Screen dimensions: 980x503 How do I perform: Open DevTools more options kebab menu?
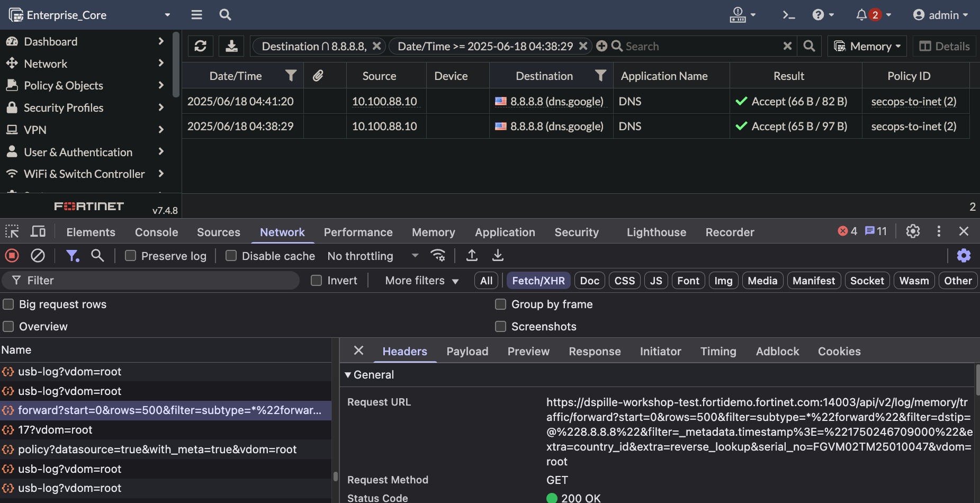click(939, 231)
